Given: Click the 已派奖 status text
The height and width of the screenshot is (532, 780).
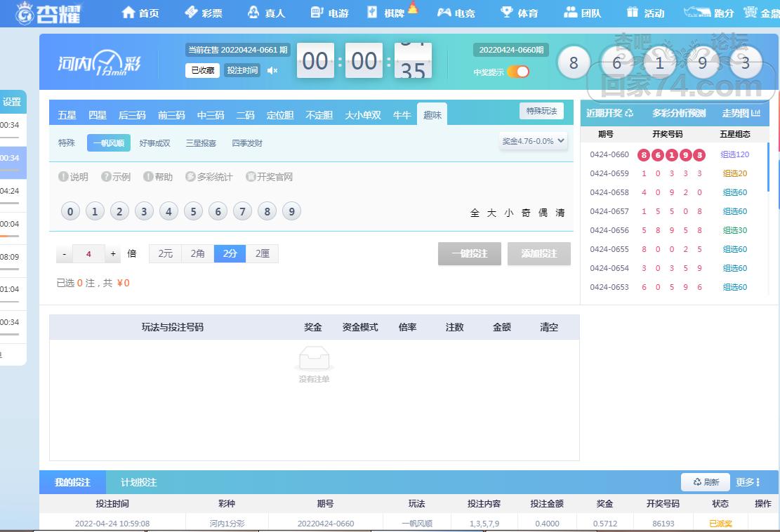Looking at the screenshot, I should 720,524.
